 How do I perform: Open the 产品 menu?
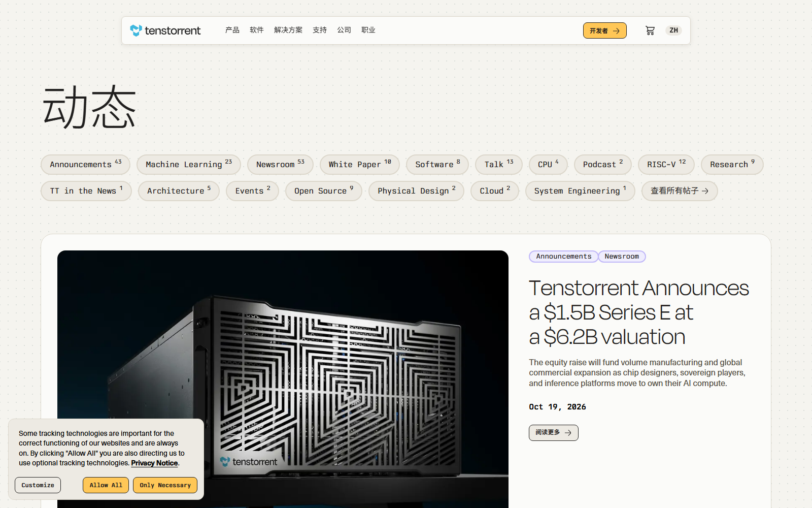point(232,30)
